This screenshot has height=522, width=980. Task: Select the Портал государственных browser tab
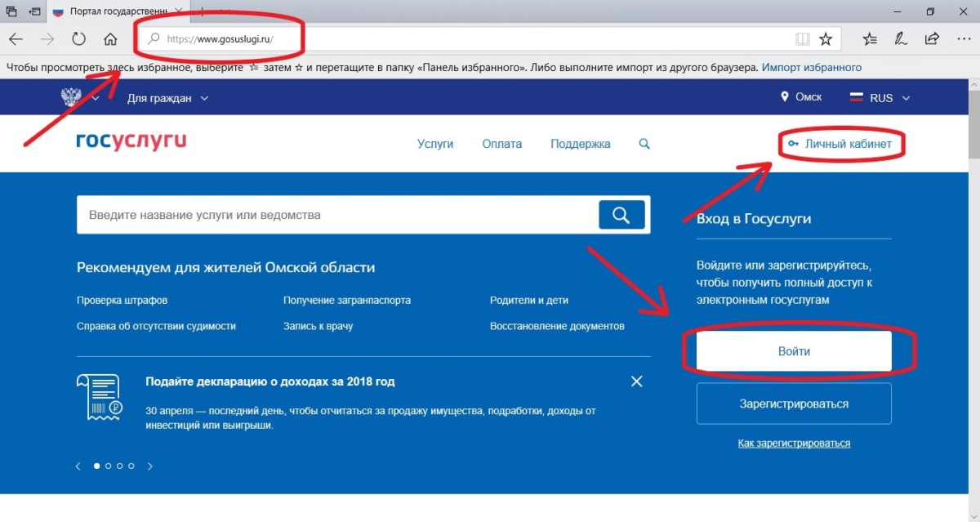pyautogui.click(x=118, y=11)
